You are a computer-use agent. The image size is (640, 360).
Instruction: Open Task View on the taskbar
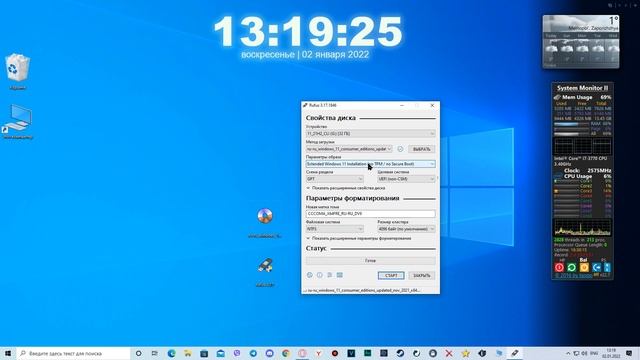(155, 353)
